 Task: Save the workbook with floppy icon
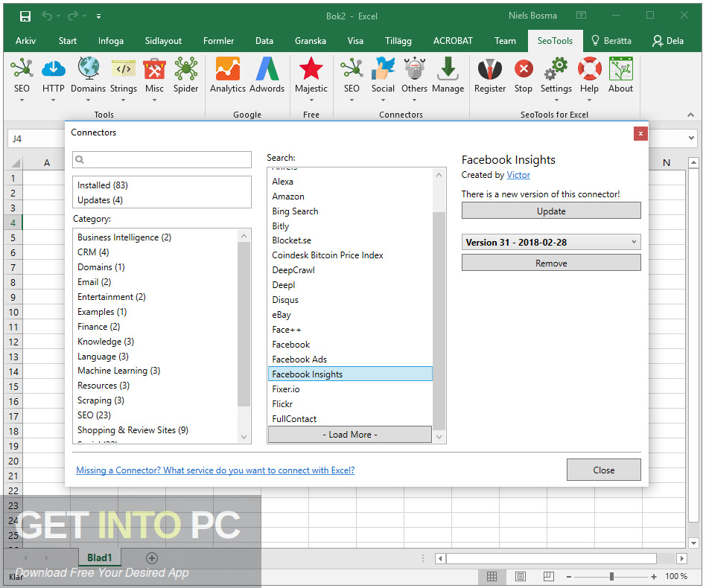[25, 16]
